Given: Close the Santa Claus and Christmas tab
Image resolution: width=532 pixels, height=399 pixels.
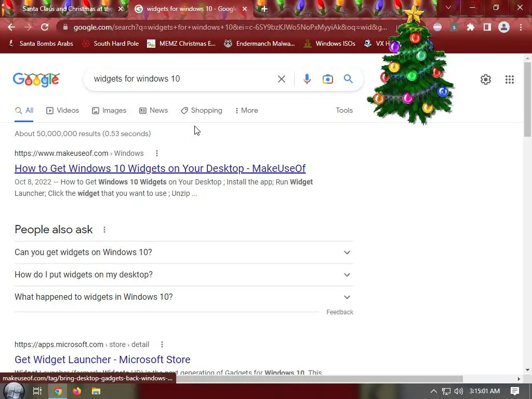Looking at the screenshot, I should 121,9.
